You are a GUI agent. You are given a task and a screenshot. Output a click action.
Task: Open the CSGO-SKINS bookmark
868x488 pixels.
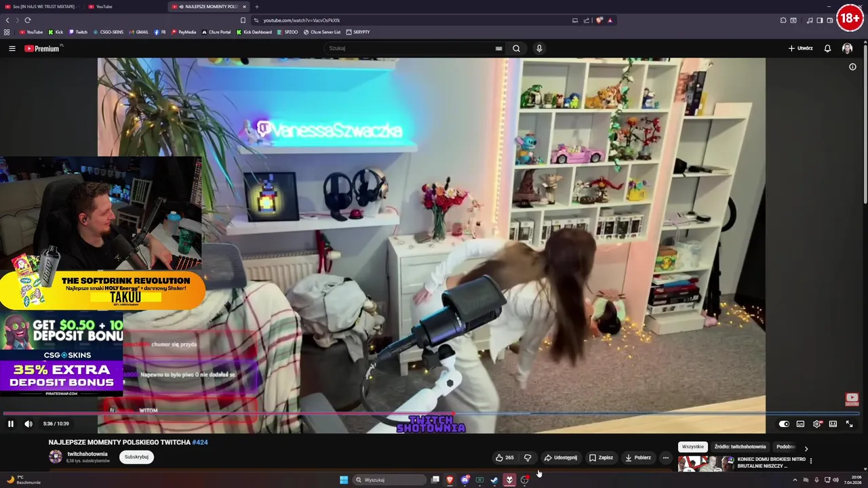(108, 32)
